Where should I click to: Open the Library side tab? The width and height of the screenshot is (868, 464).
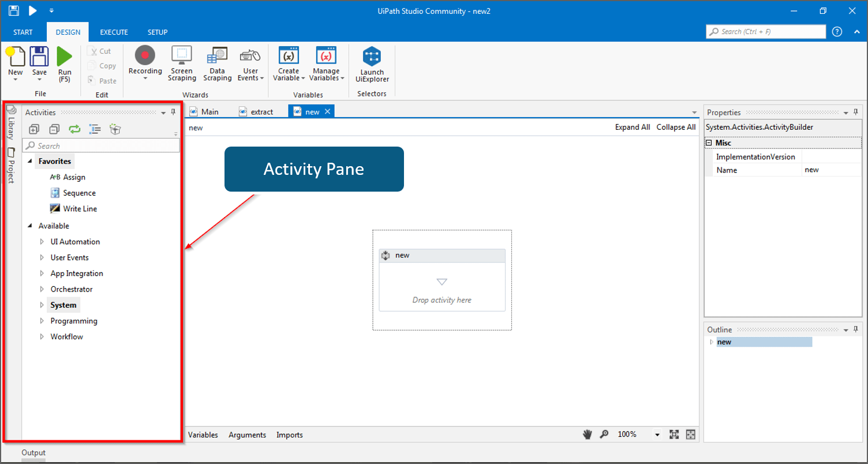click(11, 122)
